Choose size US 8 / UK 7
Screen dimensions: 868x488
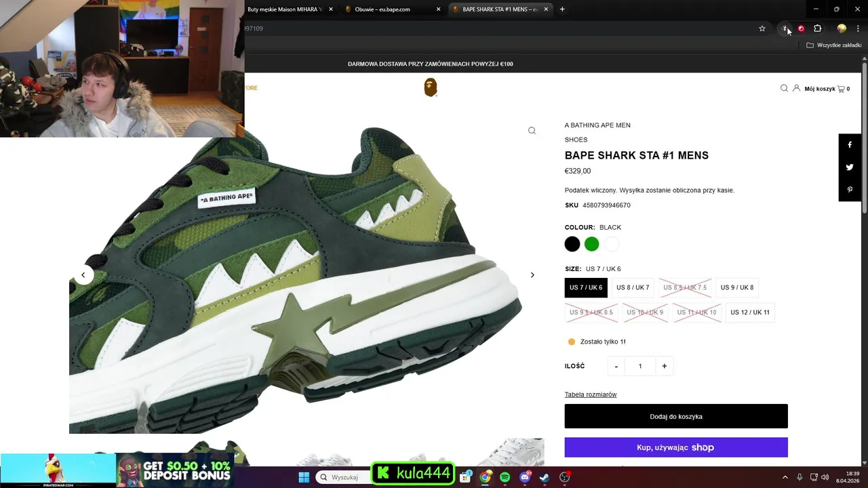tap(633, 287)
